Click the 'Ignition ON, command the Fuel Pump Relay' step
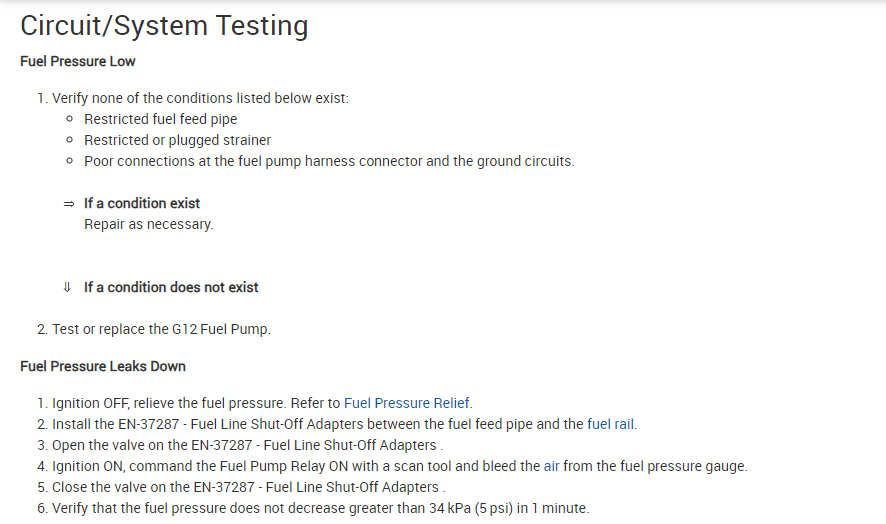This screenshot has width=886, height=524. tap(399, 466)
